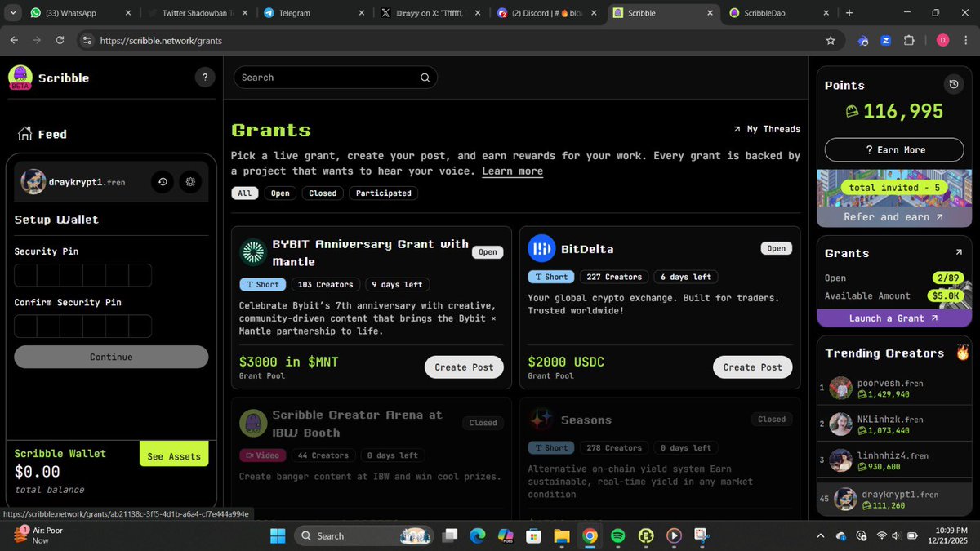
Task: Open the Learn more link
Action: coord(512,171)
